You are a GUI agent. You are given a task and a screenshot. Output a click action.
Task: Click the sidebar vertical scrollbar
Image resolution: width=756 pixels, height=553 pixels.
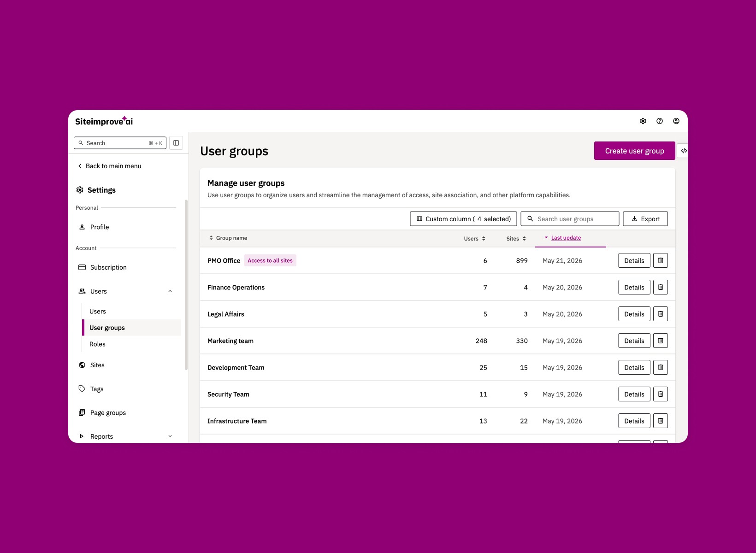pos(186,285)
